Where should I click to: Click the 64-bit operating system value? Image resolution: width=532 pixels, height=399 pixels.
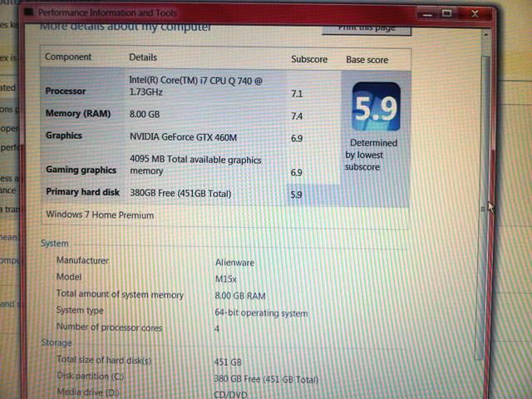[261, 313]
